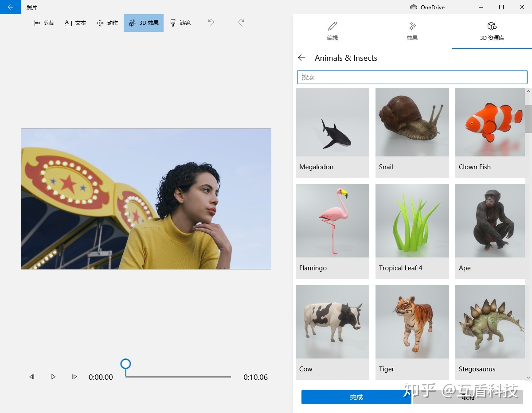Select the Tiger 3D model
This screenshot has height=413, width=532.
[x=412, y=332]
